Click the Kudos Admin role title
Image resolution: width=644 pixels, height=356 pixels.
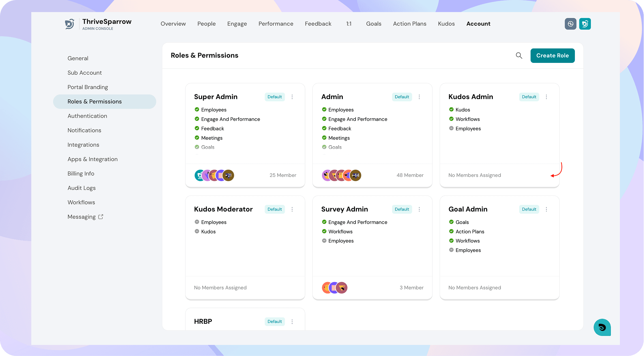(471, 97)
